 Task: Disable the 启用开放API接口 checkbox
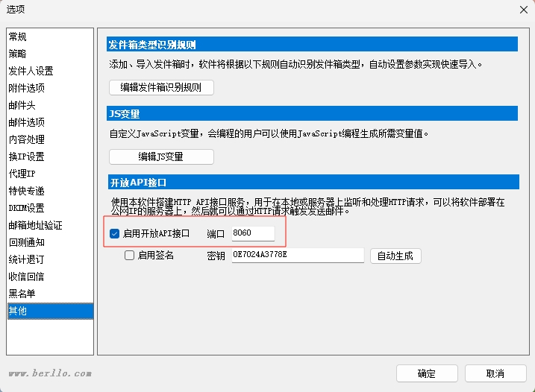click(115, 234)
